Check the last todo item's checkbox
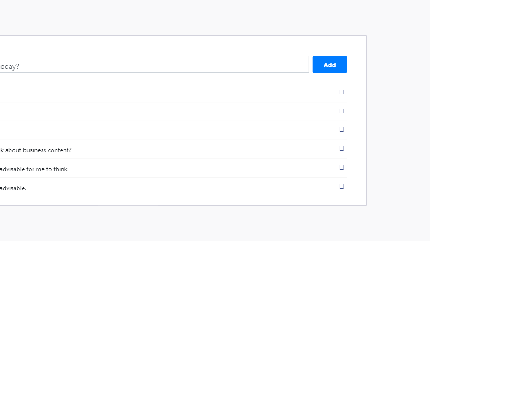530x420 pixels. tap(341, 186)
